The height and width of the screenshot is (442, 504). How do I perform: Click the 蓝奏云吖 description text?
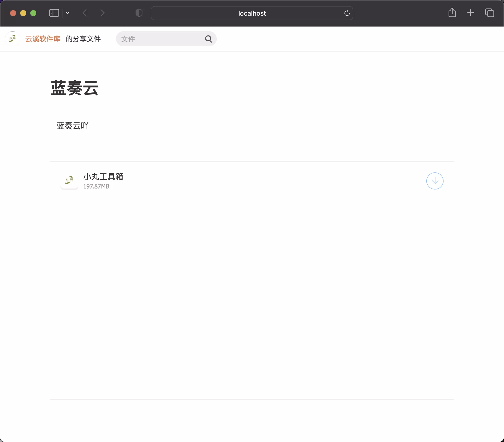(x=73, y=125)
